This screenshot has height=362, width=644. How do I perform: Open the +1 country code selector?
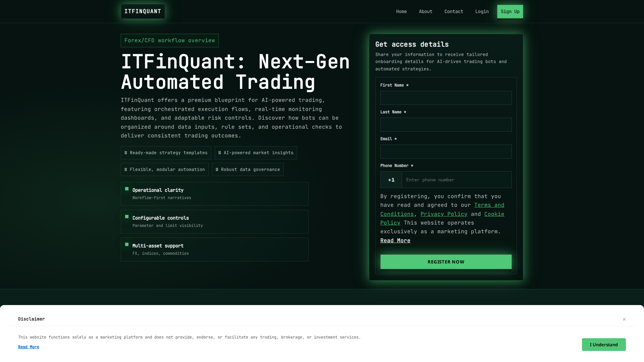(391, 180)
